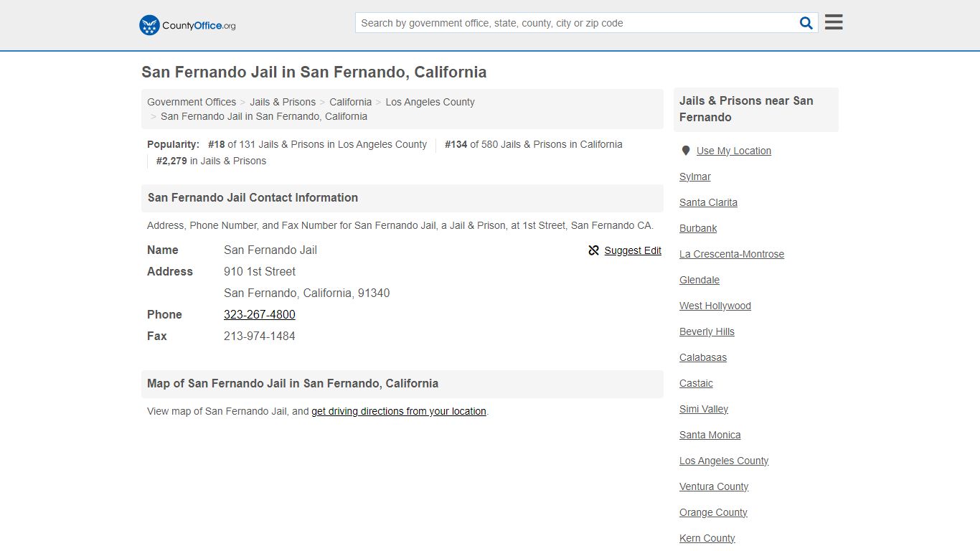
Task: Click the #18 of 131 popularity ranking
Action: tap(317, 144)
